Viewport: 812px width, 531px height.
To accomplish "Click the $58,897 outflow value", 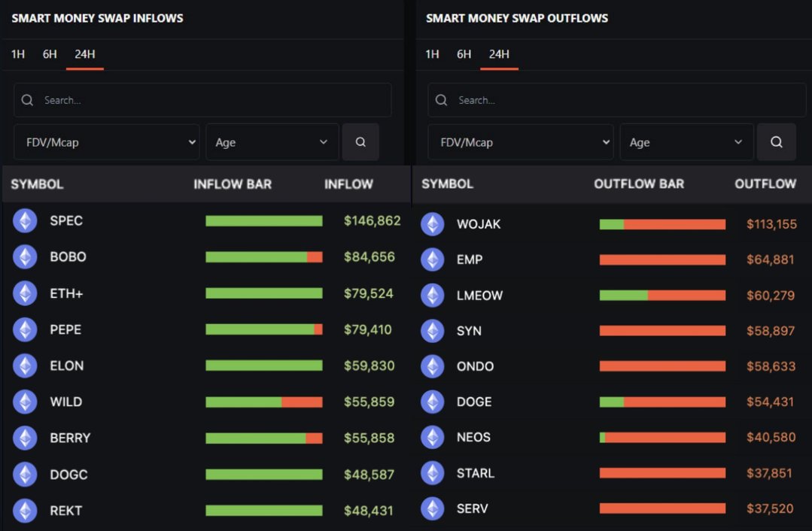I will 771,331.
